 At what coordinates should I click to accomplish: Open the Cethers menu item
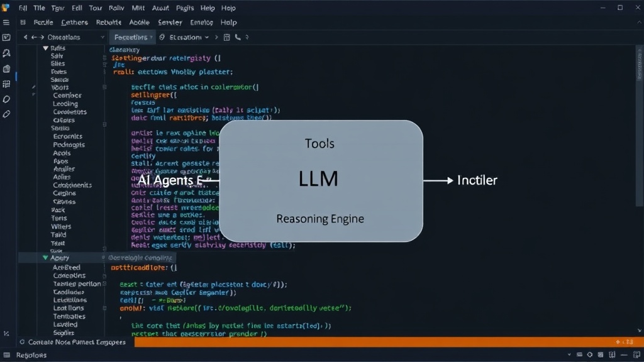pos(74,23)
